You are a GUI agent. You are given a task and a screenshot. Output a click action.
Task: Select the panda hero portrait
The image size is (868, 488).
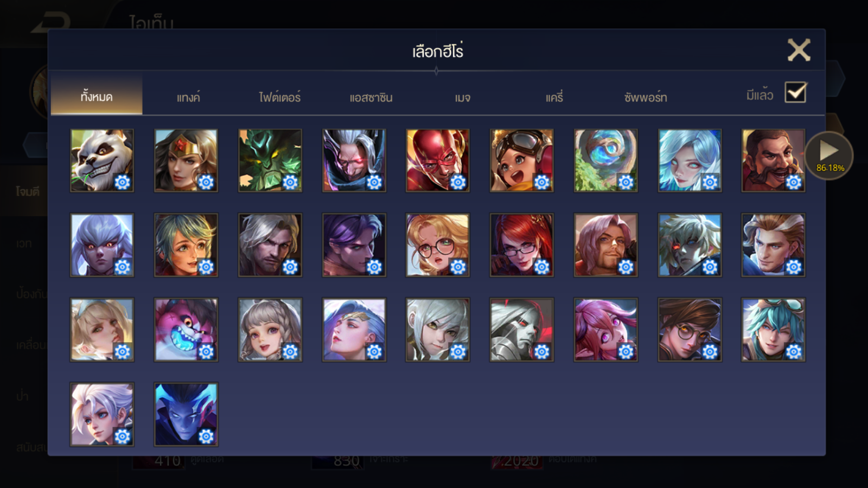pos(102,160)
